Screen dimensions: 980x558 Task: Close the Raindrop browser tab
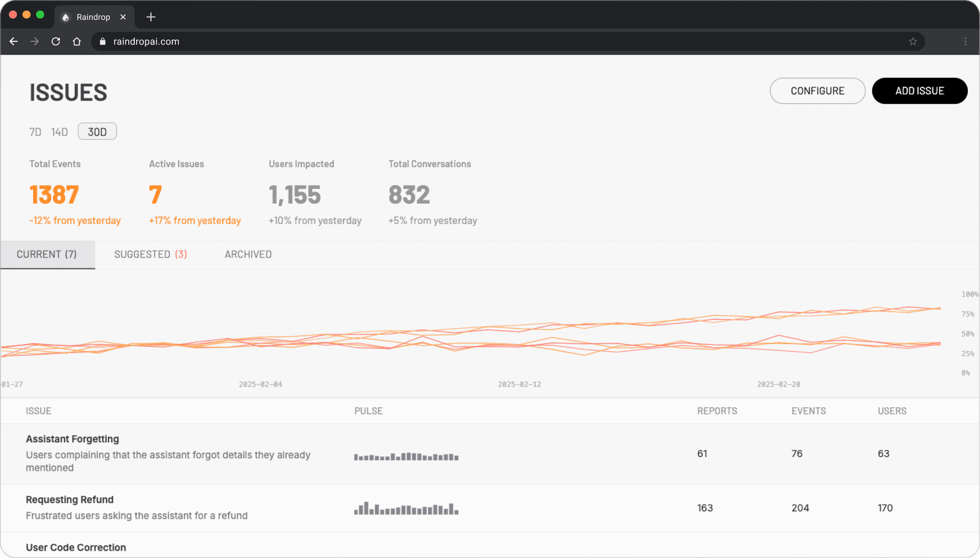click(123, 17)
